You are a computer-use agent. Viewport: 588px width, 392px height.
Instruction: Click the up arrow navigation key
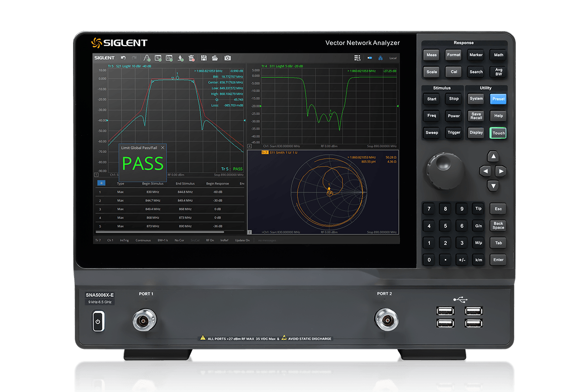pyautogui.click(x=493, y=157)
